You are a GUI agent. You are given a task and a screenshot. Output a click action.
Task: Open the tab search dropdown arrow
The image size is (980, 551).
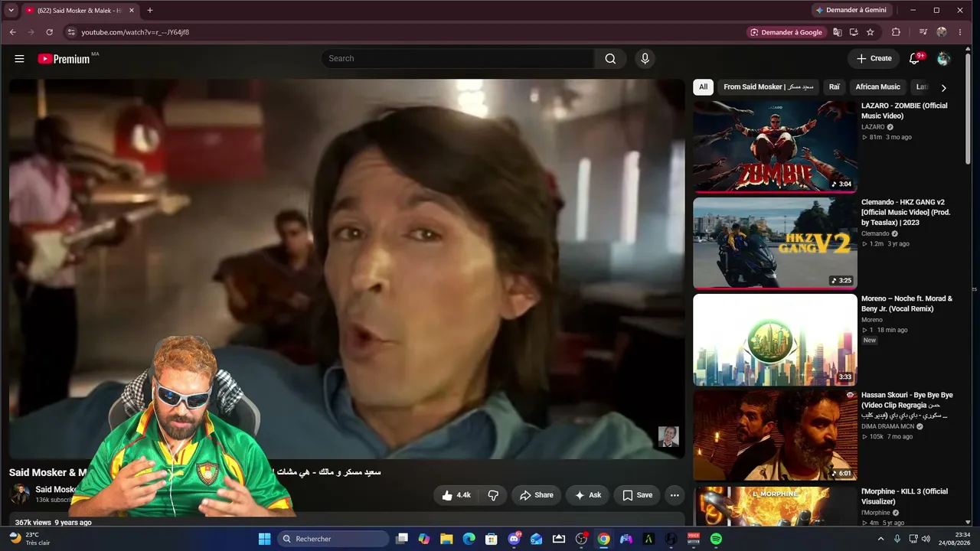point(11,11)
